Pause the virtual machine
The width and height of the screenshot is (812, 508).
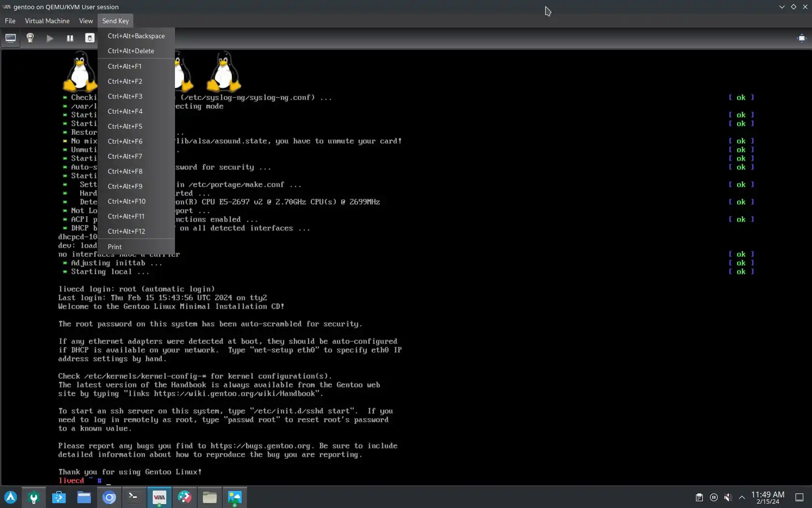[x=70, y=38]
